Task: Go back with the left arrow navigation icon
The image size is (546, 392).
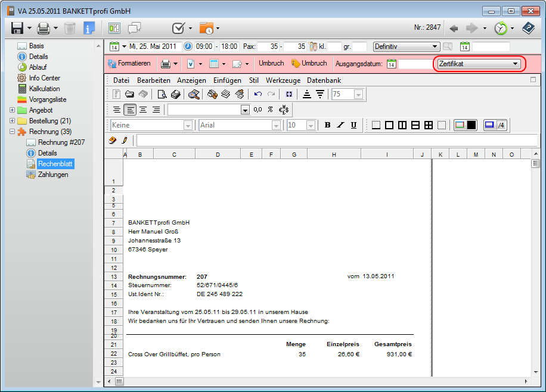Action: click(454, 28)
